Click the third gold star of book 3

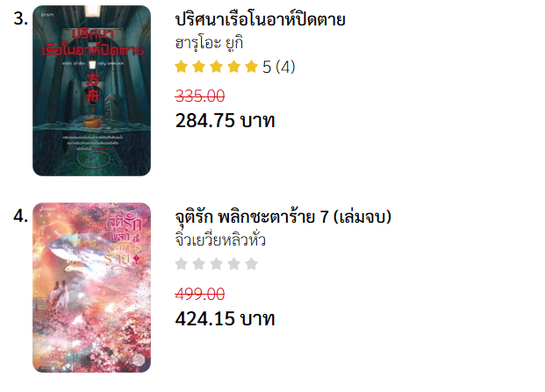[x=216, y=67]
